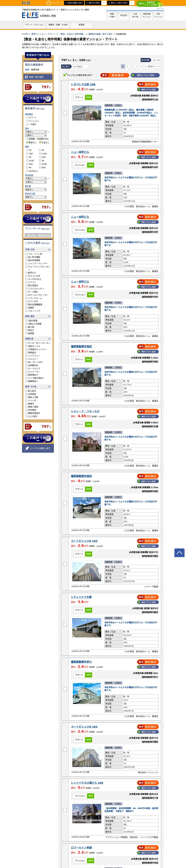Check the ペット可 checkbox
Image resolution: width=186 pixels, height=868 pixels.
(x=26, y=400)
